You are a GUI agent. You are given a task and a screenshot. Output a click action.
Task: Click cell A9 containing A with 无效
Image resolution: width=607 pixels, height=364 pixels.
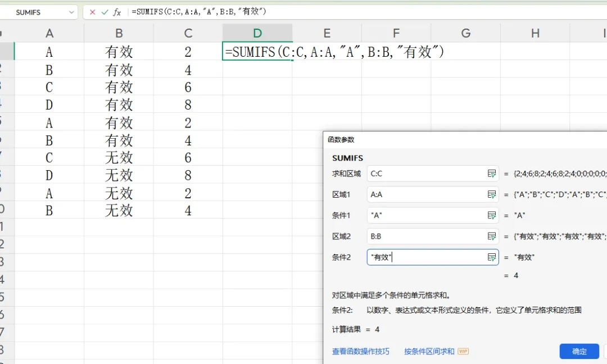pyautogui.click(x=49, y=193)
